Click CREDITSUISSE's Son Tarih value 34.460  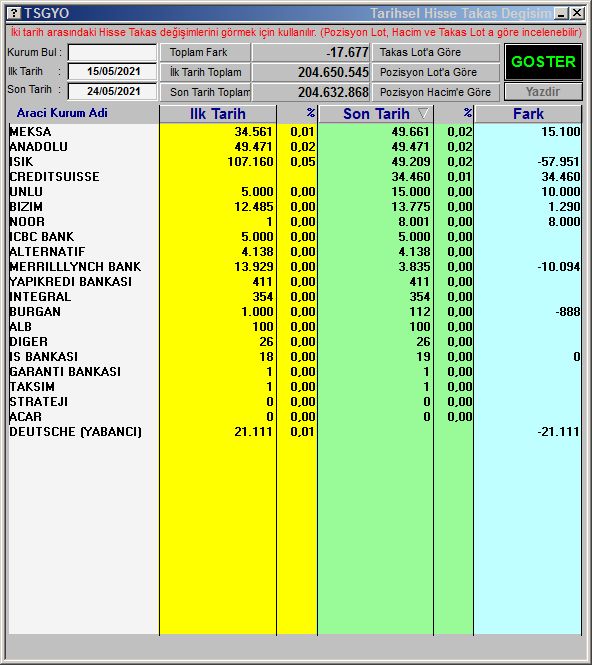[411, 176]
